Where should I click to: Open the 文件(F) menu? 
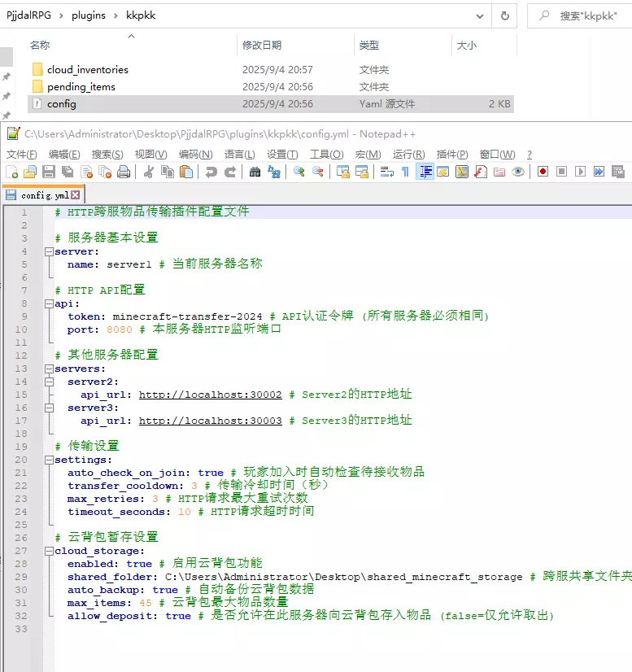(21, 155)
